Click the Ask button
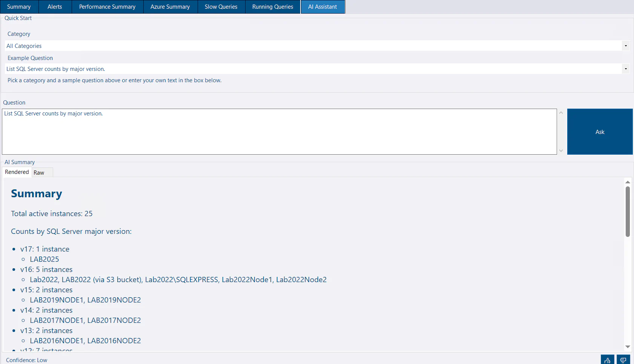634x364 pixels. [600, 132]
